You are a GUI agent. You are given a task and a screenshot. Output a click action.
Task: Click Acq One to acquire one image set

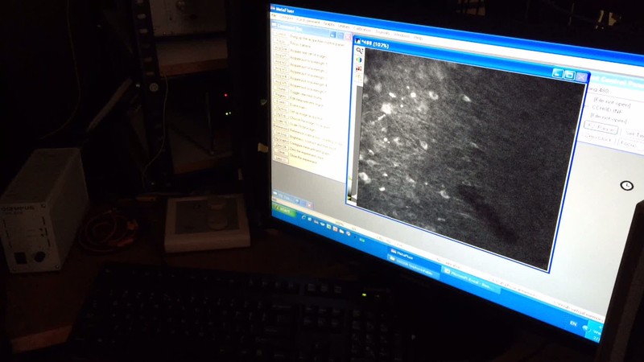[x=280, y=49]
